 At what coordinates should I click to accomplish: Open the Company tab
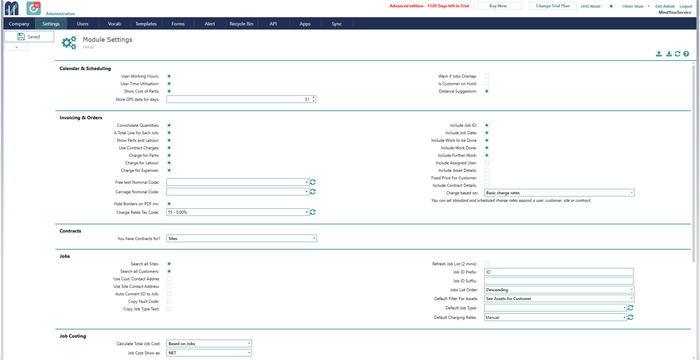pyautogui.click(x=19, y=24)
